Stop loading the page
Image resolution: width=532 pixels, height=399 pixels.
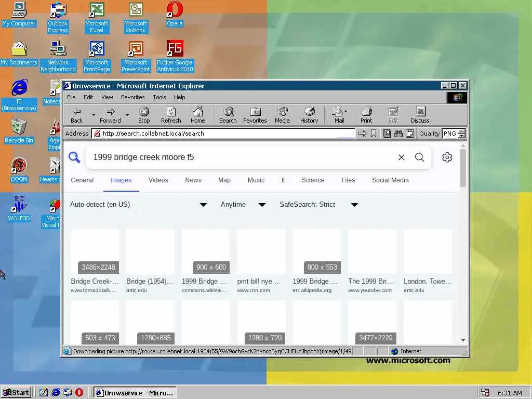click(x=144, y=115)
